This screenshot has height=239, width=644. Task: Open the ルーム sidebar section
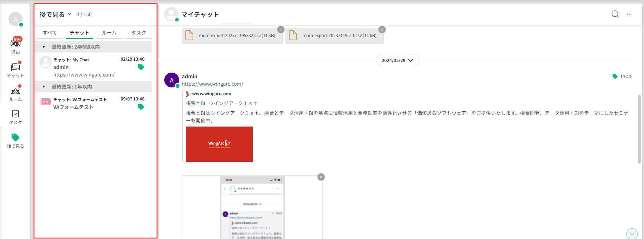click(16, 93)
